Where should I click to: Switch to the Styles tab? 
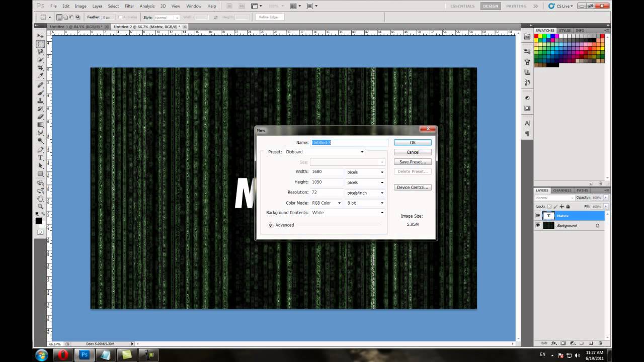click(x=565, y=31)
